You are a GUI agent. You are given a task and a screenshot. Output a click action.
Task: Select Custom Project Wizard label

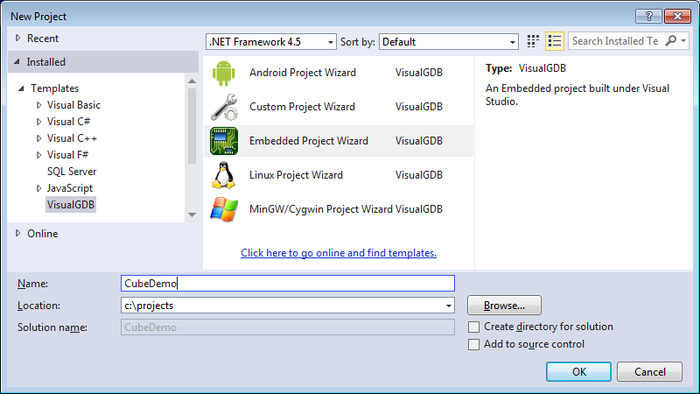point(302,107)
